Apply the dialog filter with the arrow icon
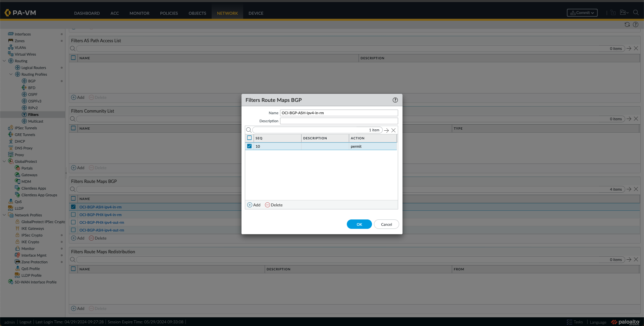 pos(386,130)
